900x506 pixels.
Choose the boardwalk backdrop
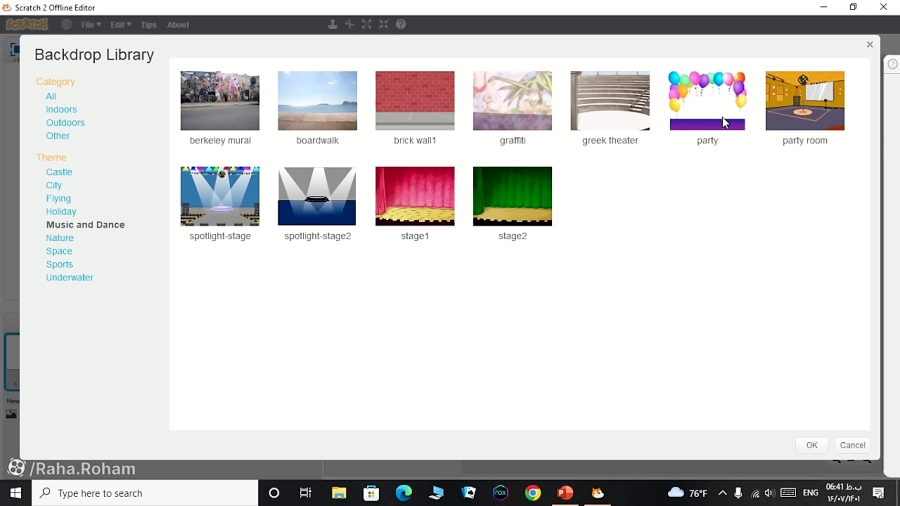317,101
